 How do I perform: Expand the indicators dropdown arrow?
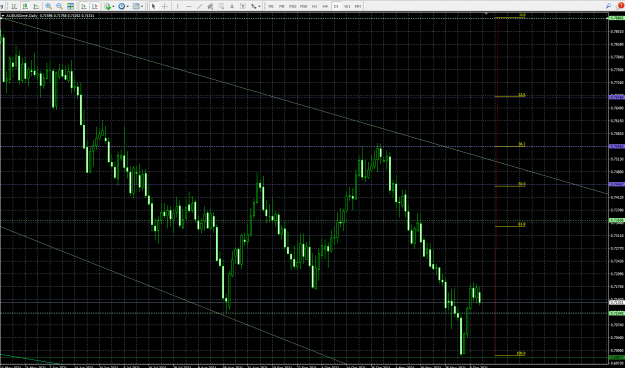(114, 6)
